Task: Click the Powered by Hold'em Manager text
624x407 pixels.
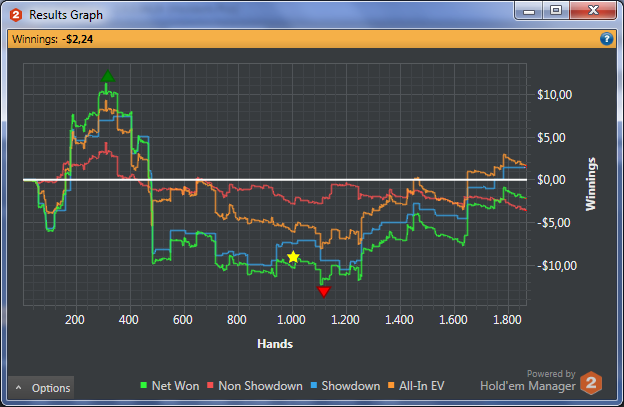Action: [x=528, y=380]
